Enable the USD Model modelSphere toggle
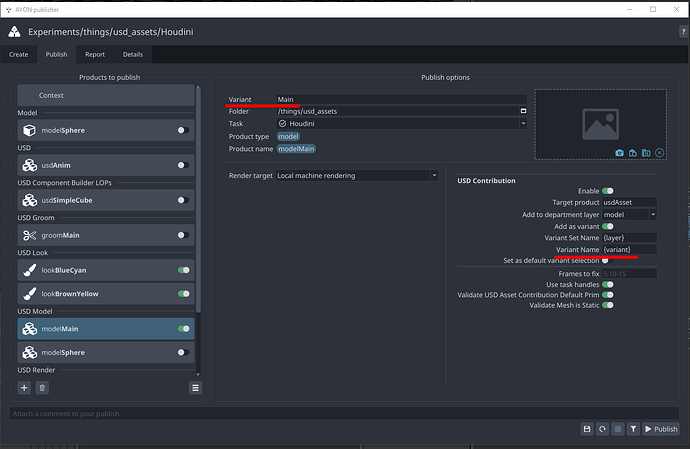This screenshot has height=449, width=690. 184,352
